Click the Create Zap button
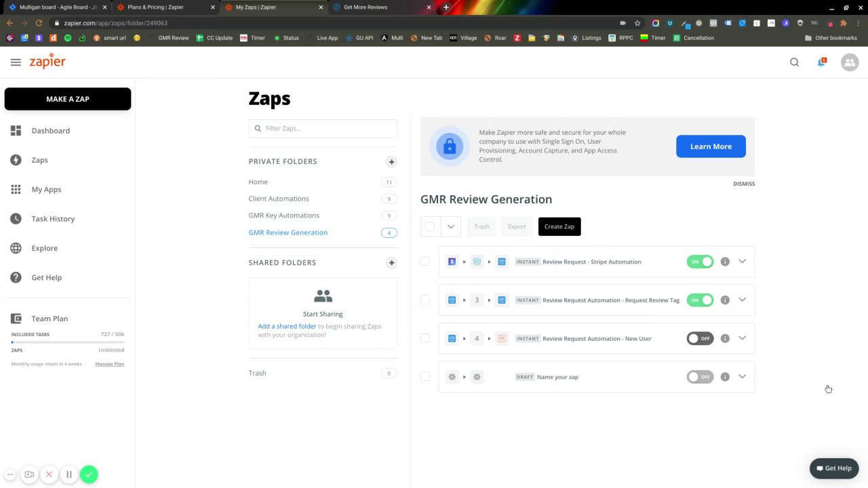868x488 pixels. point(559,226)
